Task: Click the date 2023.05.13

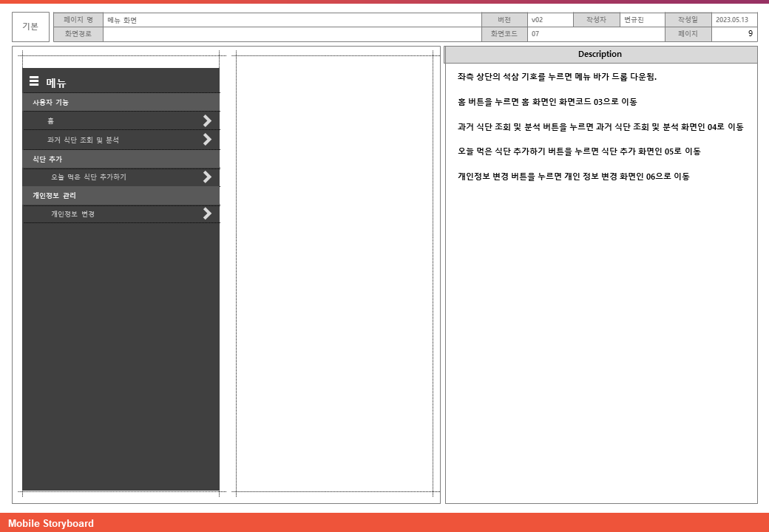Action: pos(732,20)
